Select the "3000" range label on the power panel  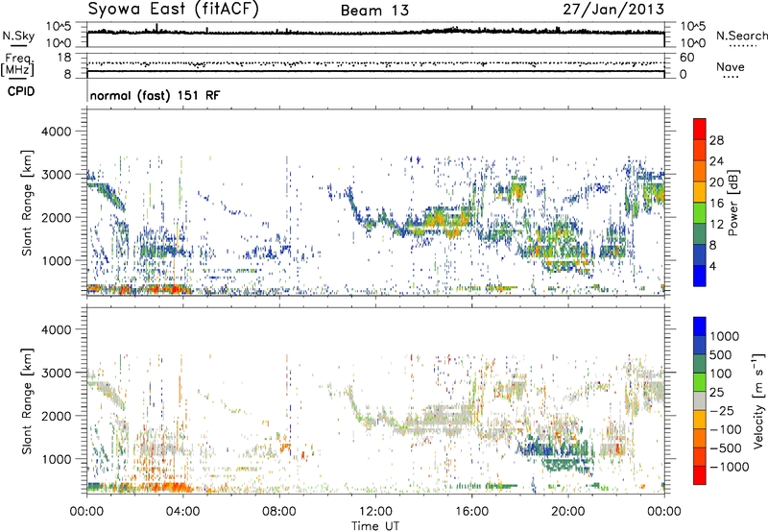pos(56,175)
